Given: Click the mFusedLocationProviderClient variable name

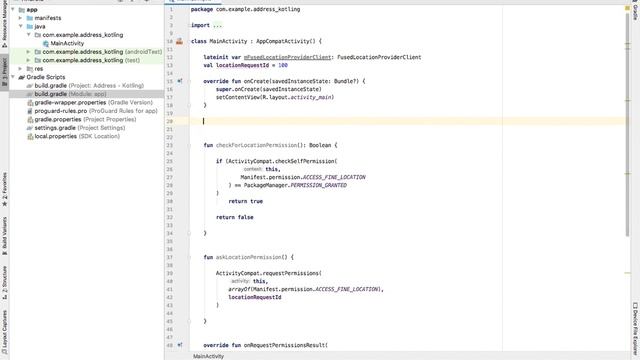Looking at the screenshot, I should point(287,58).
